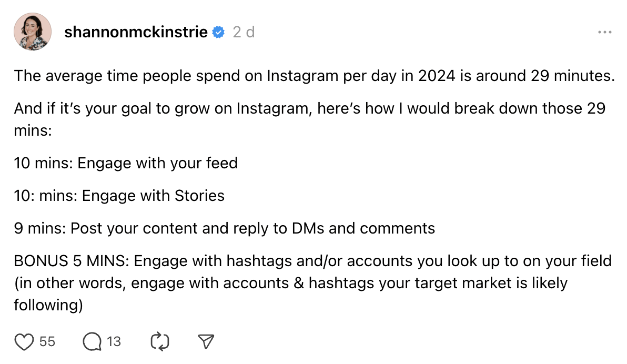View replies by clicking the 13 count
The image size is (627, 364).
[x=113, y=342]
